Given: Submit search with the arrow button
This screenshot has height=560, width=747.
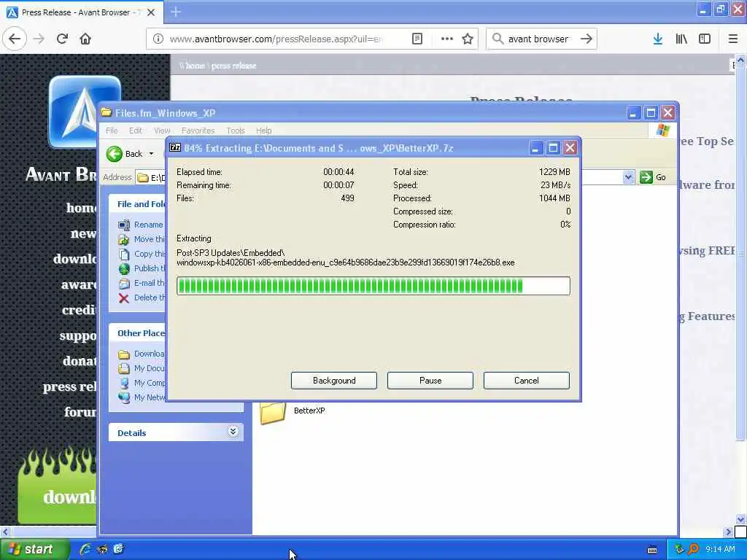Looking at the screenshot, I should point(586,39).
